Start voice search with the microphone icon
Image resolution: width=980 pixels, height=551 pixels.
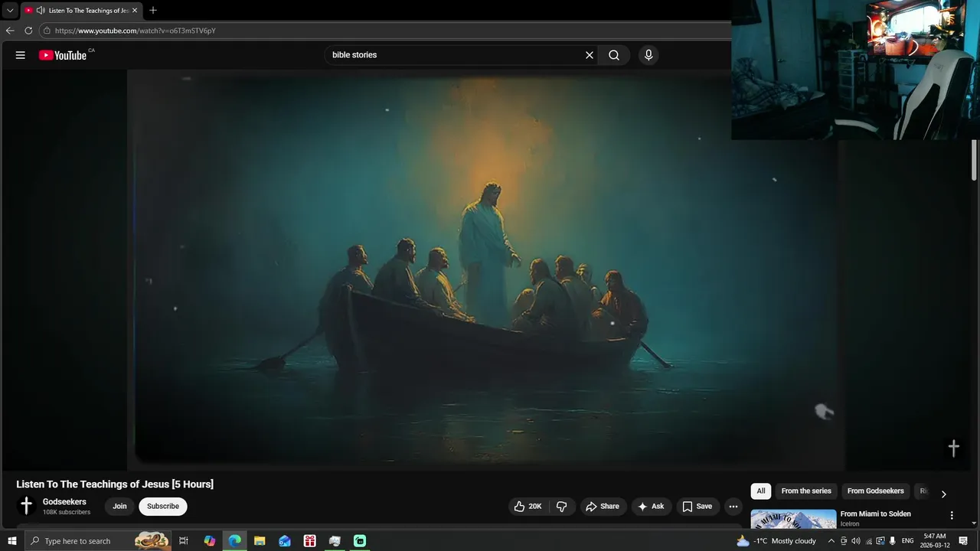point(648,55)
